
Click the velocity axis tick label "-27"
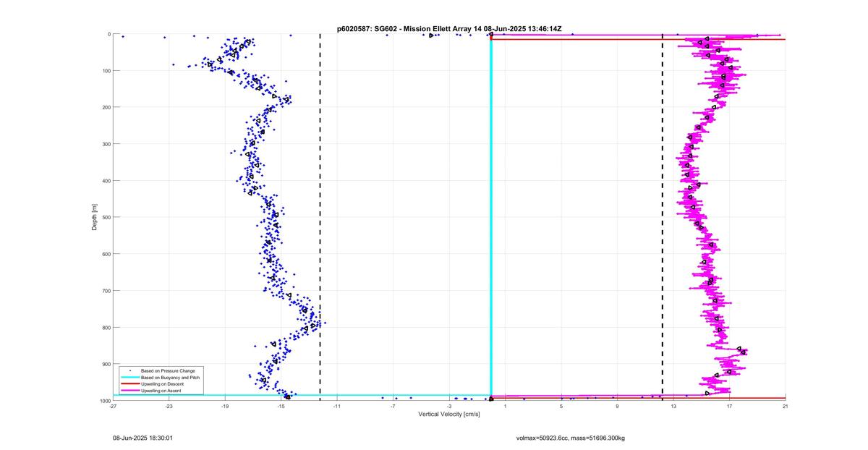tap(113, 407)
